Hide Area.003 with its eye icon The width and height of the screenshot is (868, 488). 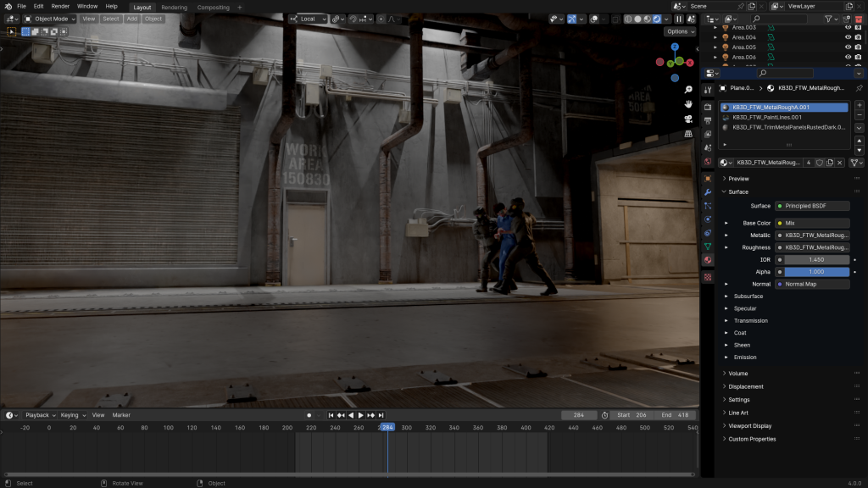(x=848, y=27)
